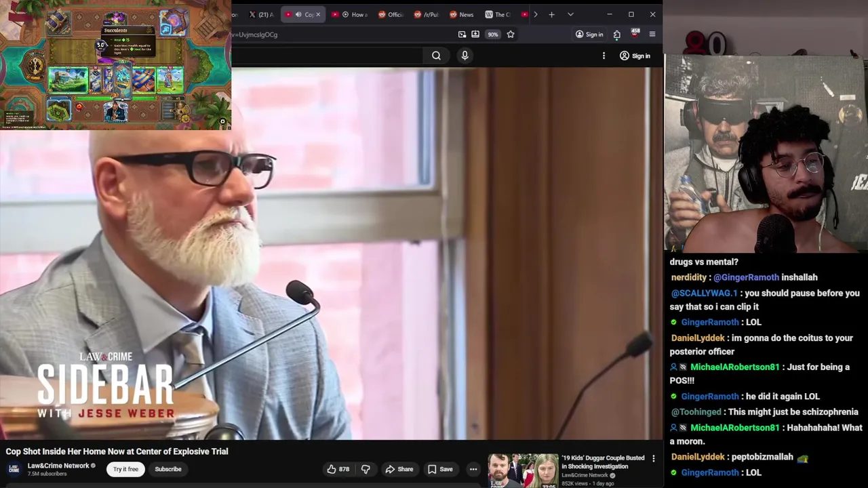The width and height of the screenshot is (868, 488).
Task: Open the '19 Kids' Duggar recommended video thumbnail
Action: pos(523,471)
